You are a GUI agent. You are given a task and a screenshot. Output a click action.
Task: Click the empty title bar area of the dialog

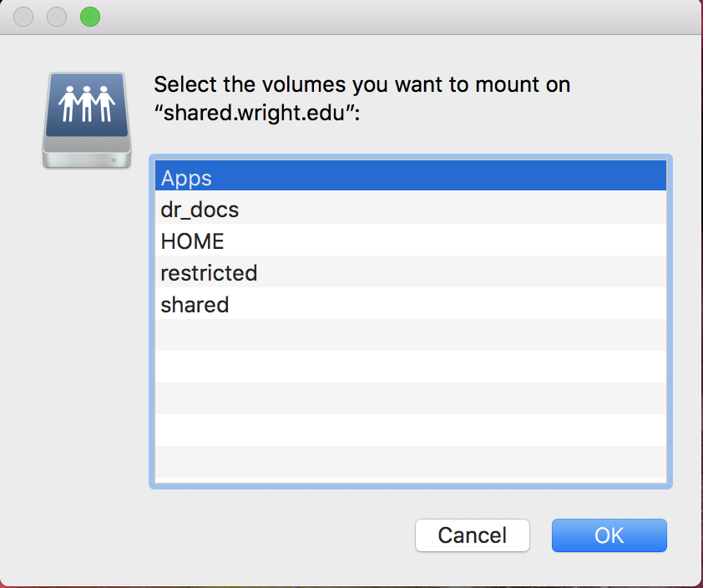376,17
